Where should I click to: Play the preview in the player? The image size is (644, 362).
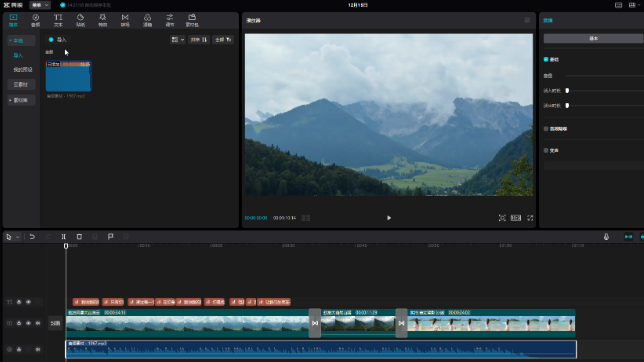click(389, 218)
